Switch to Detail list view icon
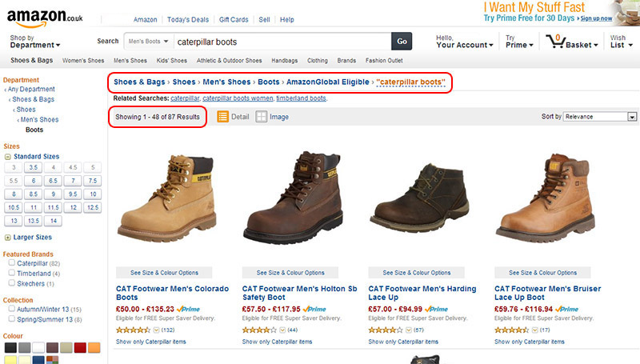Viewport: 640px width, 364px height. [x=223, y=117]
